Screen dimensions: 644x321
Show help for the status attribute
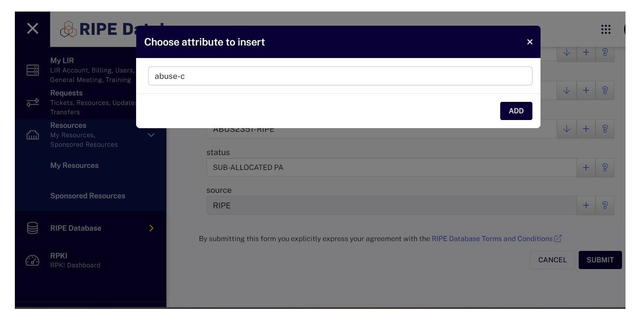pyautogui.click(x=605, y=168)
